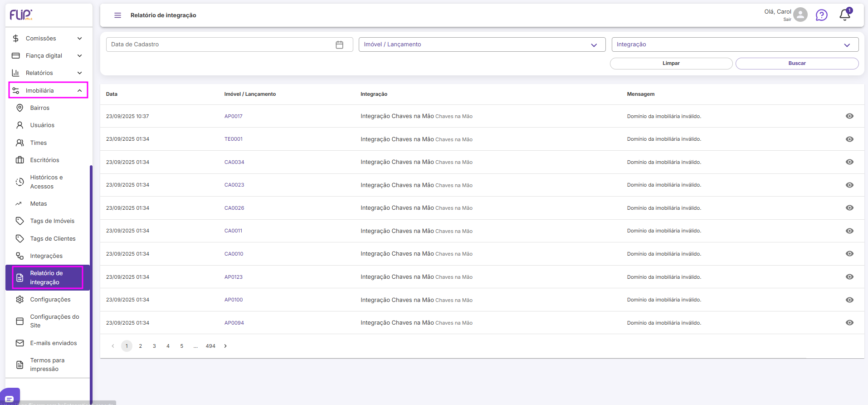
Task: Click the E-mails enviados envelope icon
Action: click(20, 343)
